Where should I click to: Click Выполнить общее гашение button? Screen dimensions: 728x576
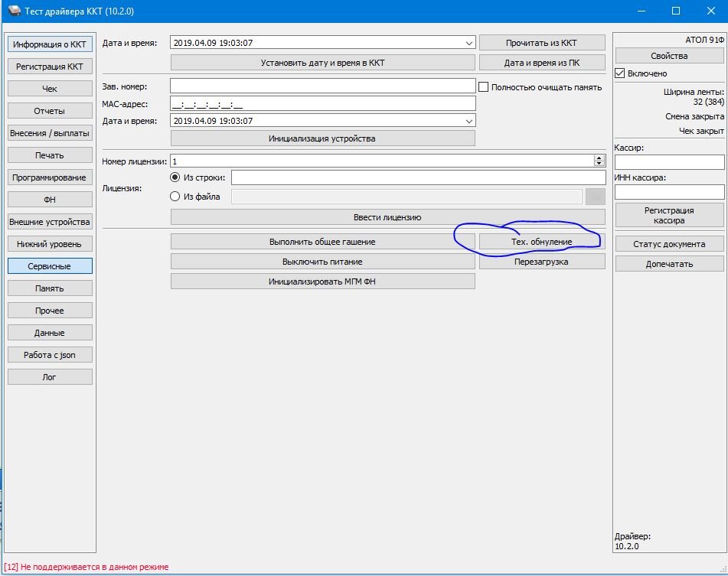pos(323,242)
